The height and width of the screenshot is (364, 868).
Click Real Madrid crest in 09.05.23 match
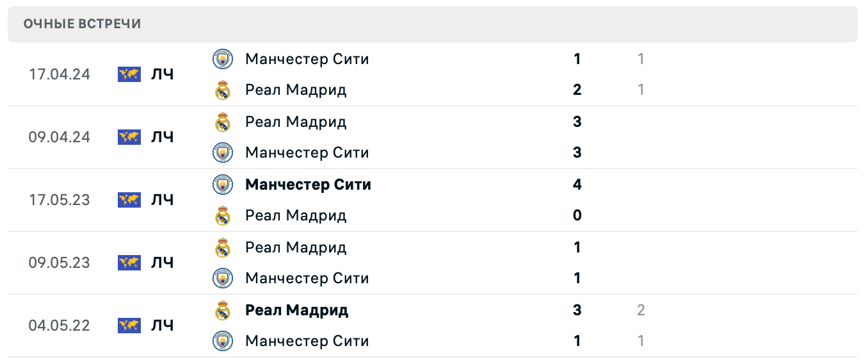(222, 247)
